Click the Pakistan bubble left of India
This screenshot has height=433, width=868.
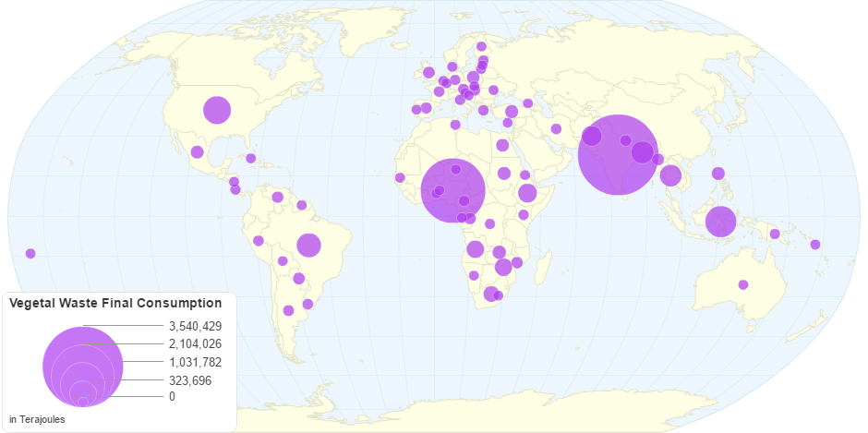[x=592, y=137]
